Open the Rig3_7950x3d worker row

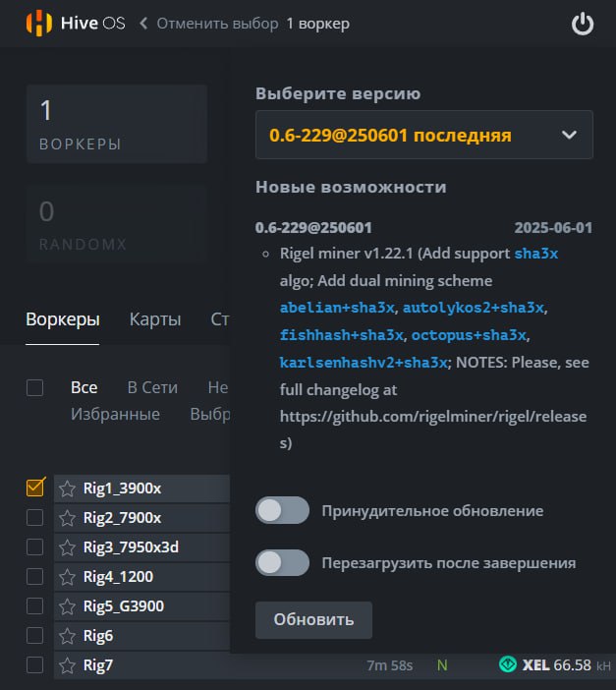(x=141, y=547)
